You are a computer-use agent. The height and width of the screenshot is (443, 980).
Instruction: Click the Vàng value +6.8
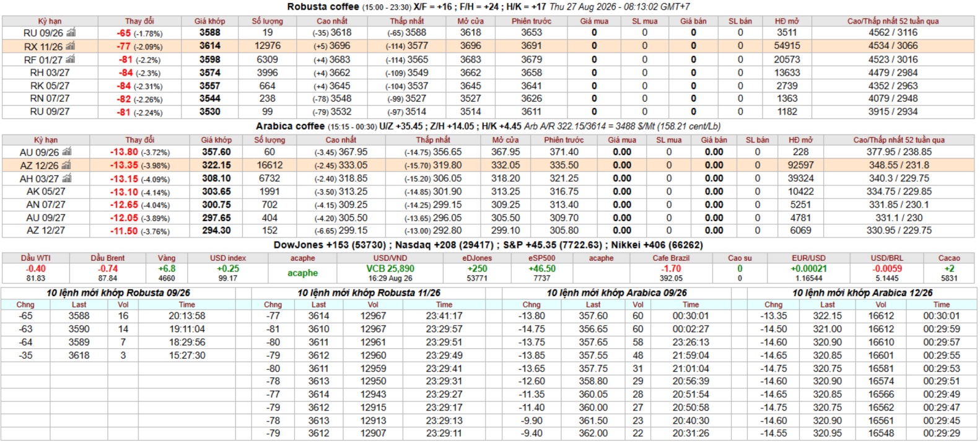tap(167, 269)
